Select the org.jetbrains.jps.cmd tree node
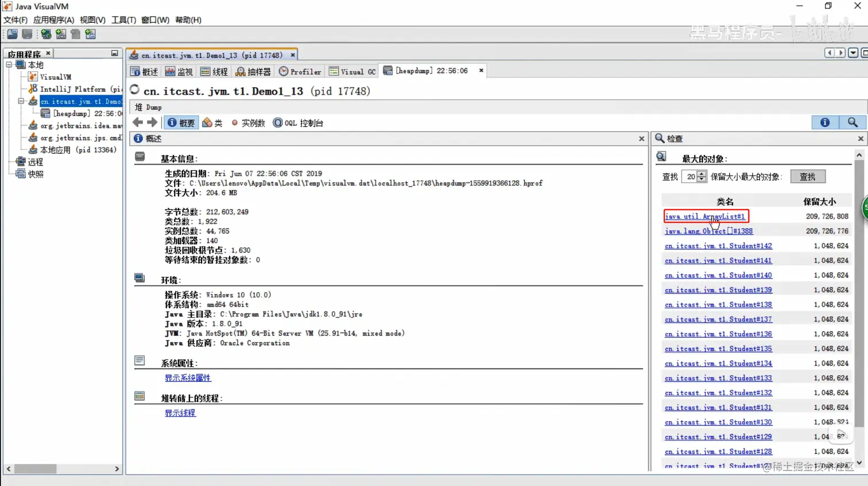The image size is (868, 486). 75,138
